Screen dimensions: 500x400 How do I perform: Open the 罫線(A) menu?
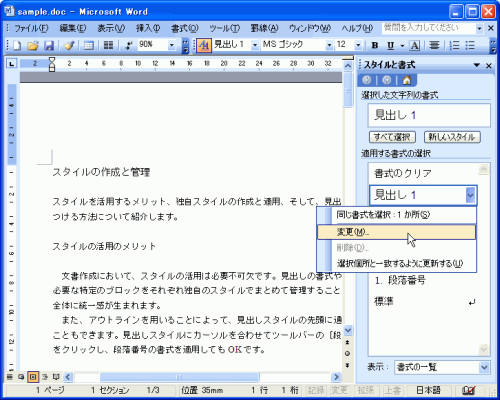tap(264, 28)
